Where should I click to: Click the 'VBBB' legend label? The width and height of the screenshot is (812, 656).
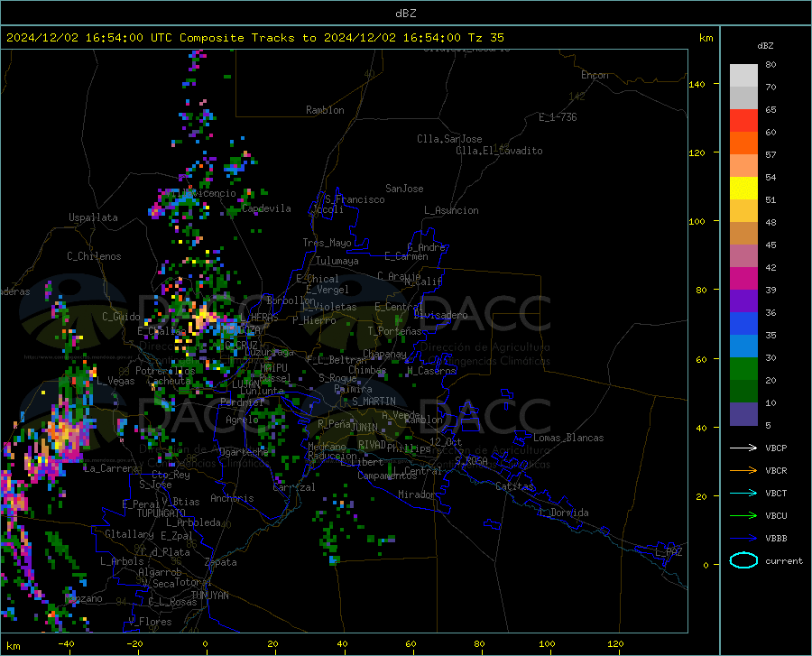point(776,539)
